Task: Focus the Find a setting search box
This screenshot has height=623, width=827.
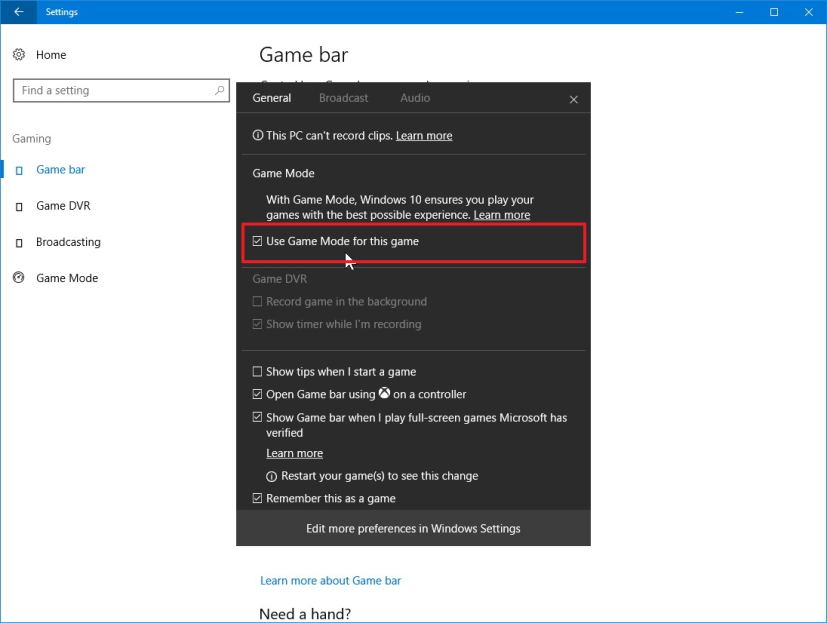Action: pos(121,90)
